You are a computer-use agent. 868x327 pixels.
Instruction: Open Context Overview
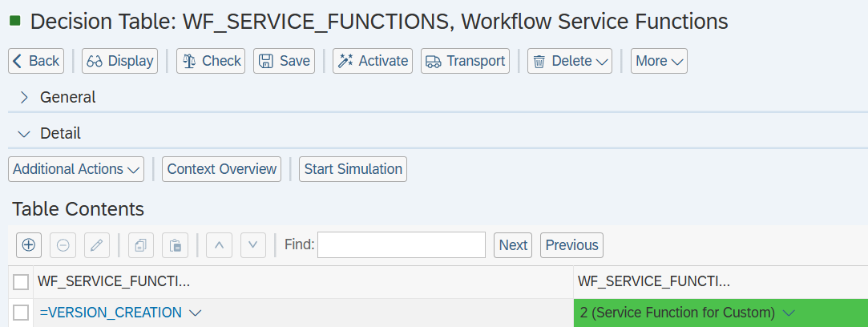(221, 169)
